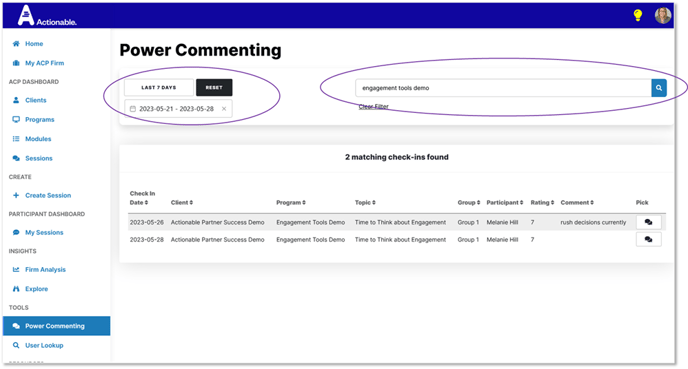Click the Sessions chat bubbles icon
Image resolution: width=688 pixels, height=369 pixels.
[16, 158]
